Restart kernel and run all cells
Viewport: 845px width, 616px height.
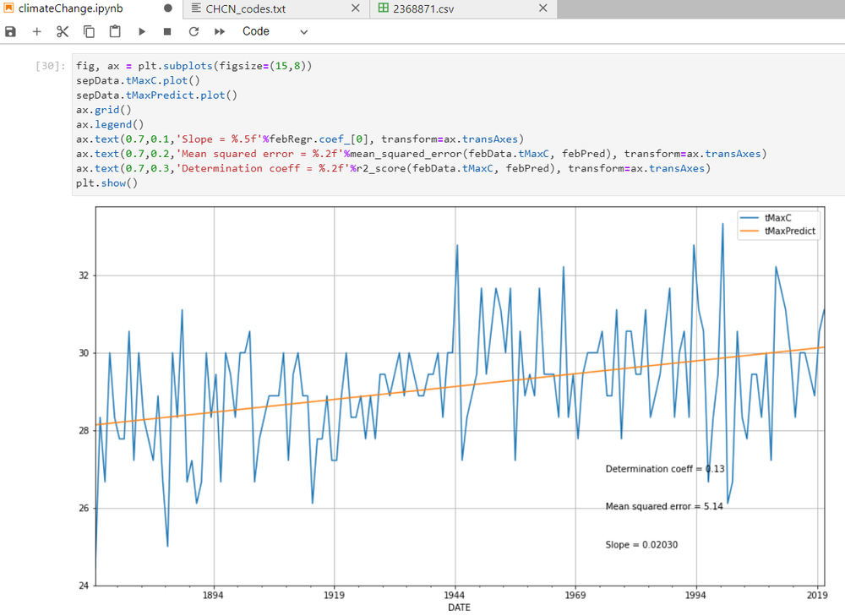point(219,31)
